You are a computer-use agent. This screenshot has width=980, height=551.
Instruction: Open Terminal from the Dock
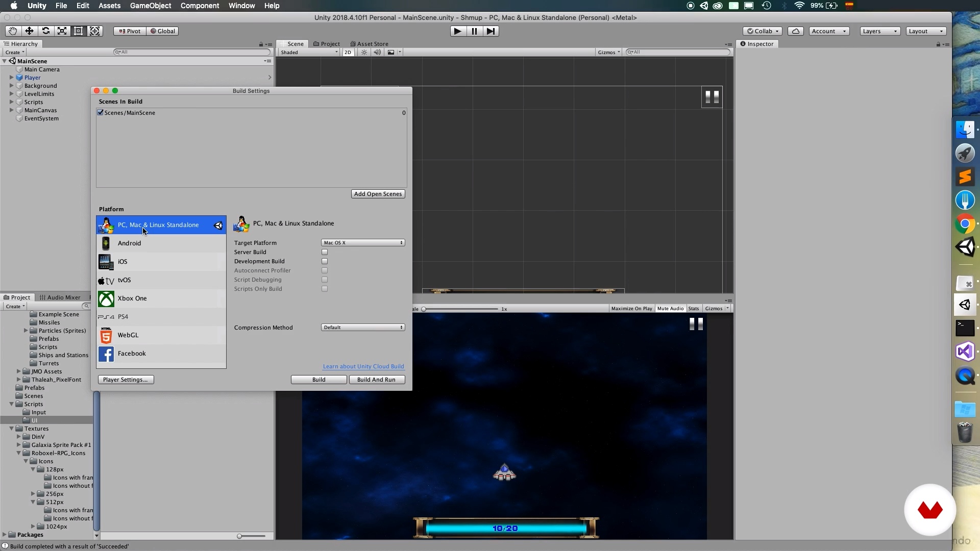[965, 328]
